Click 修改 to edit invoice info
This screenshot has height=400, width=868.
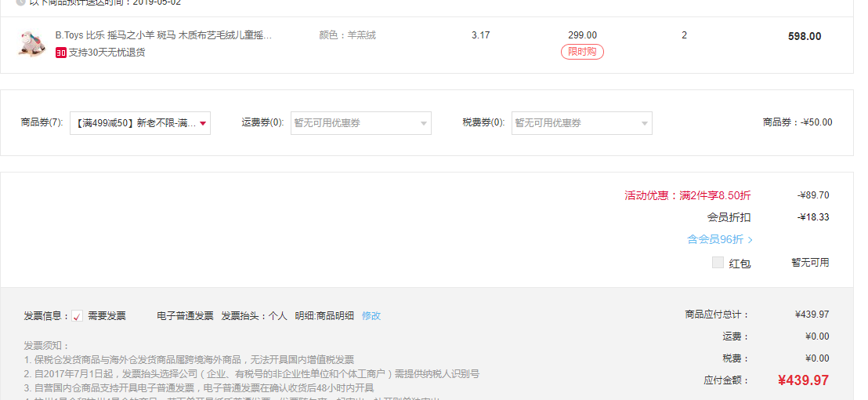click(x=371, y=316)
